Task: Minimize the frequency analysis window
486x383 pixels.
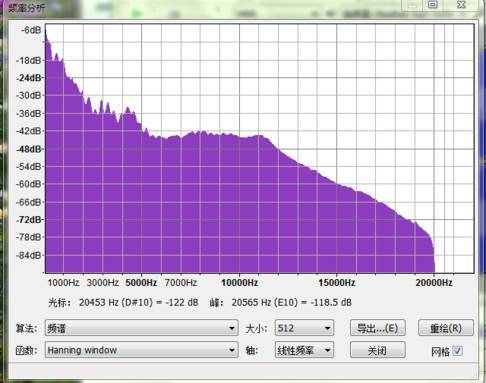Action: (x=413, y=5)
